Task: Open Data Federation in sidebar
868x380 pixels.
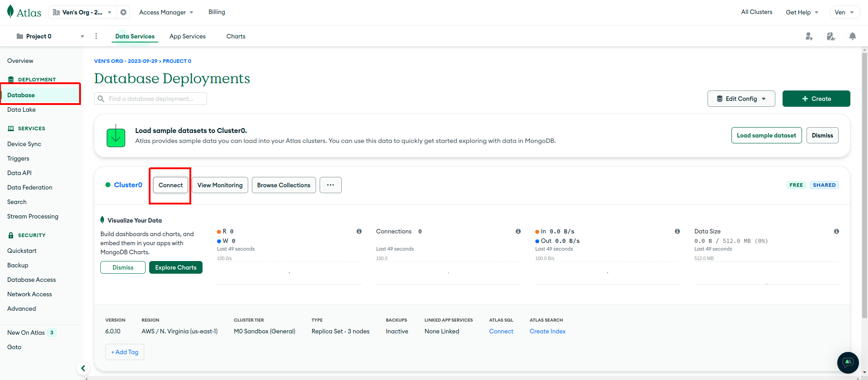Action: coord(30,187)
